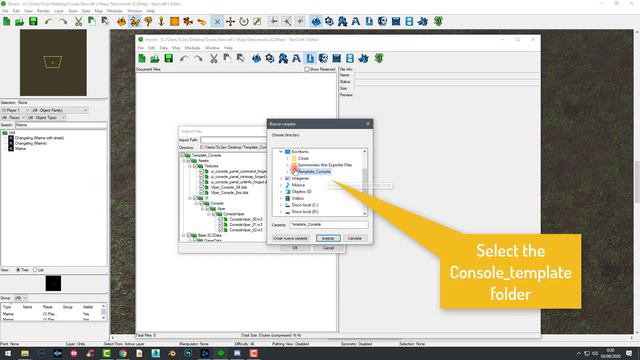
Task: Uncheck the Viper_Console_Dif.dds checkbox
Action: (x=201, y=187)
